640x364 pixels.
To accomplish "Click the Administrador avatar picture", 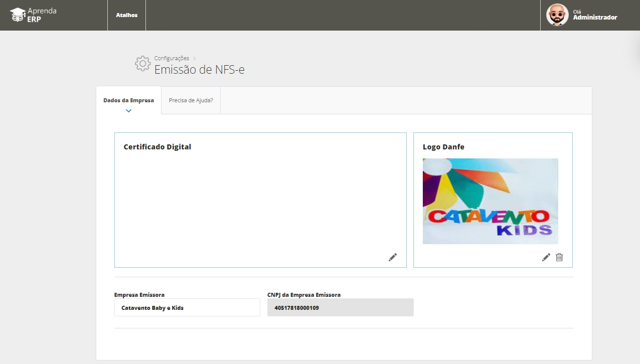I will tap(557, 15).
